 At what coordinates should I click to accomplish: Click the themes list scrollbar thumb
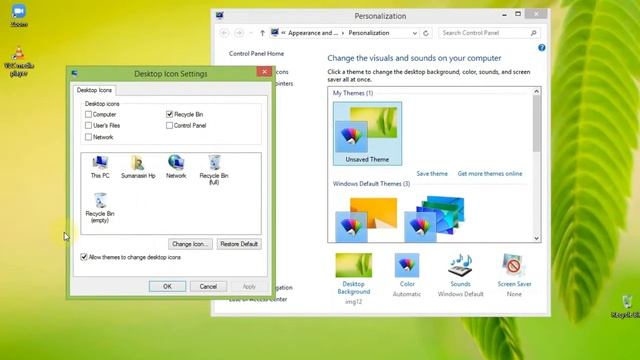tap(536, 124)
